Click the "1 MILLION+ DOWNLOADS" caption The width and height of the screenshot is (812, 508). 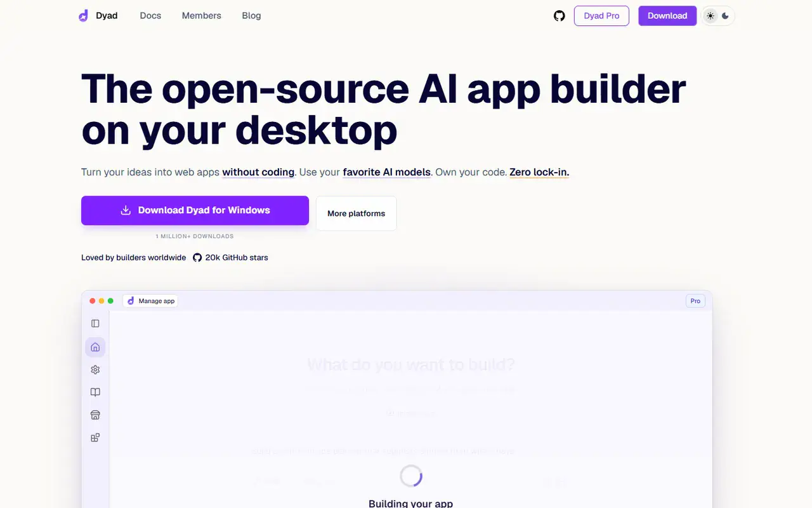coord(195,236)
